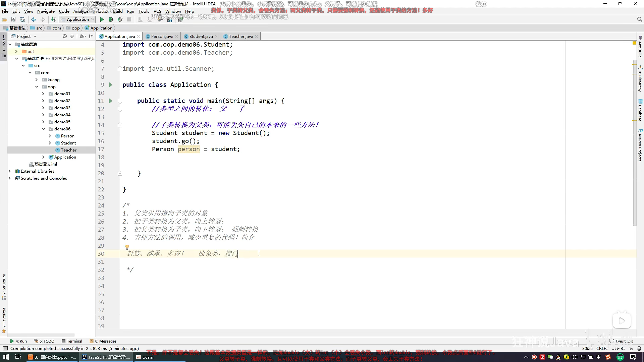Collapse the demo06 folder in tree
The width and height of the screenshot is (644, 362).
43,129
